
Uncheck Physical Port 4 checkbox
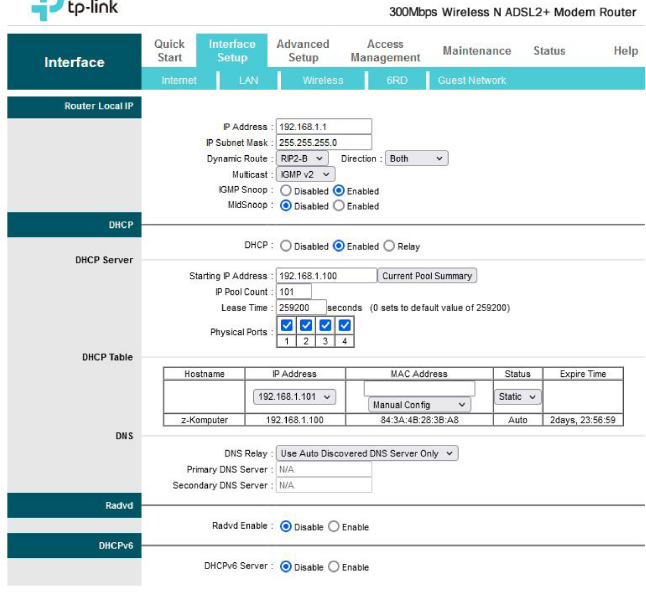click(344, 325)
